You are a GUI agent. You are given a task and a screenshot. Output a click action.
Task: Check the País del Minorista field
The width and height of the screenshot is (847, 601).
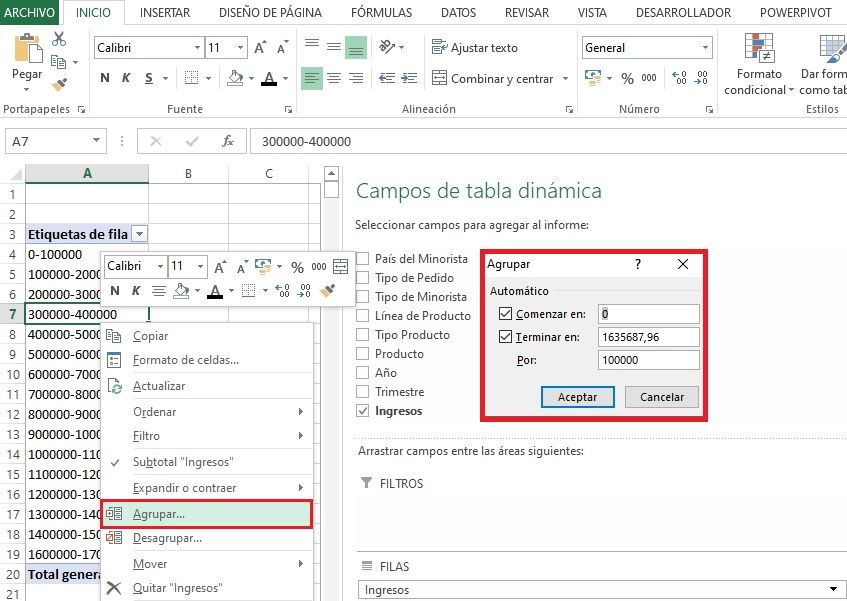[x=363, y=259]
